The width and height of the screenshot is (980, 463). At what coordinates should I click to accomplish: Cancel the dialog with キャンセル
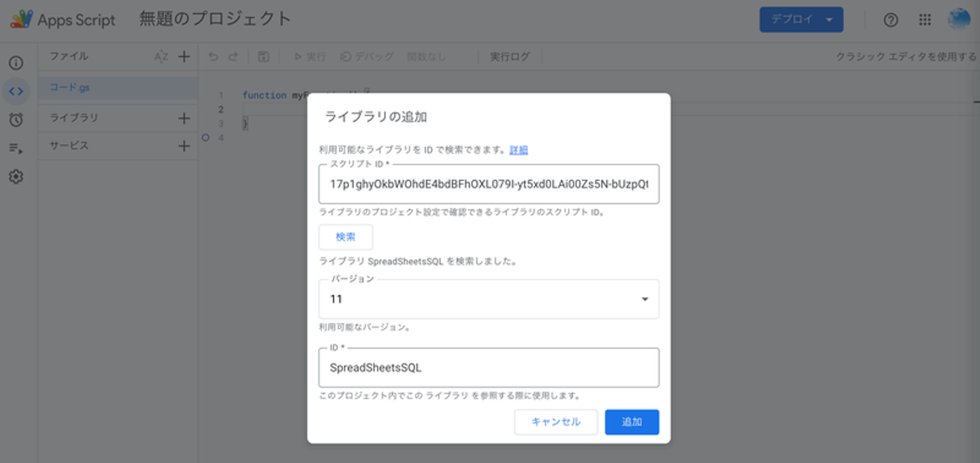point(556,422)
